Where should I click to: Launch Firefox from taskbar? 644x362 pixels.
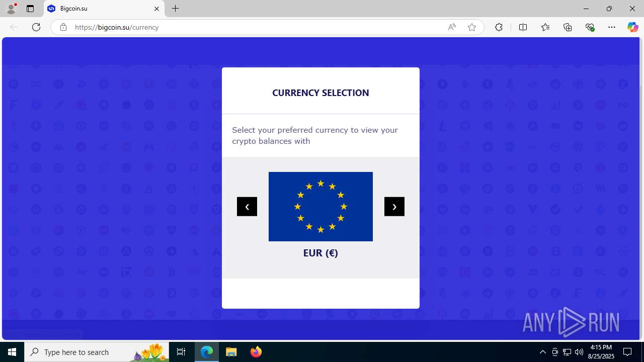[256, 352]
